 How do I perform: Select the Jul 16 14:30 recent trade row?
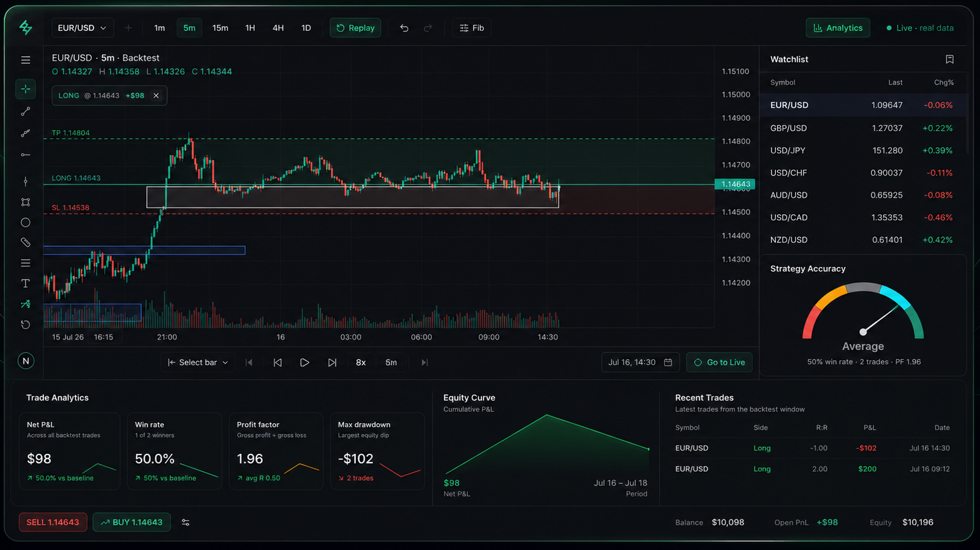812,448
